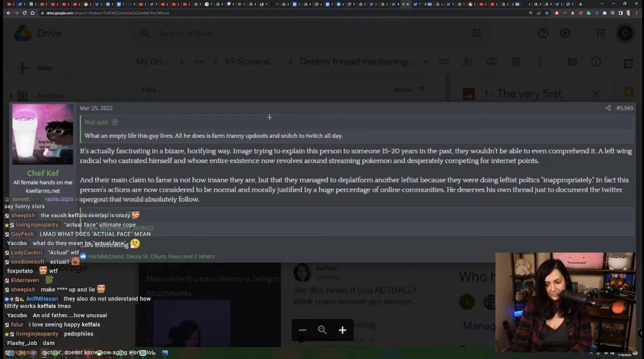Click the Mar 25, 2022 post date

tap(96, 108)
